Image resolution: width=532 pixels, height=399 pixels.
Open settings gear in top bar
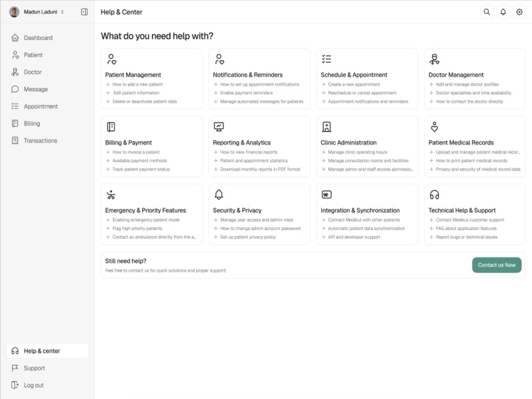(519, 12)
